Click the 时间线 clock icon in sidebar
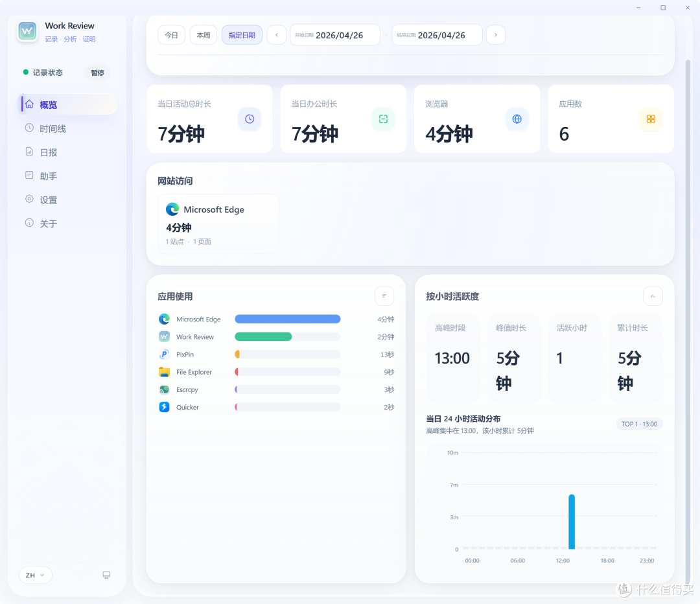The width and height of the screenshot is (700, 604). click(29, 128)
